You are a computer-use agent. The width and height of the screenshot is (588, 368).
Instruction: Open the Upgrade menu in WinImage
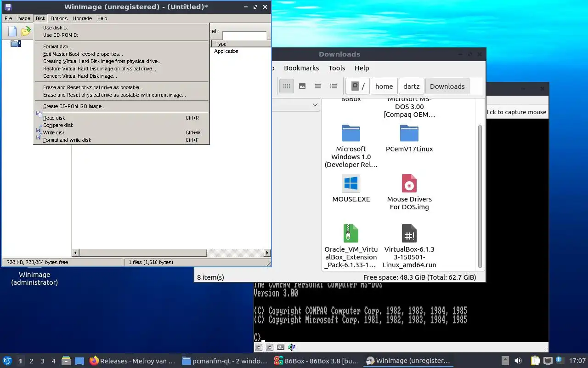pos(82,18)
